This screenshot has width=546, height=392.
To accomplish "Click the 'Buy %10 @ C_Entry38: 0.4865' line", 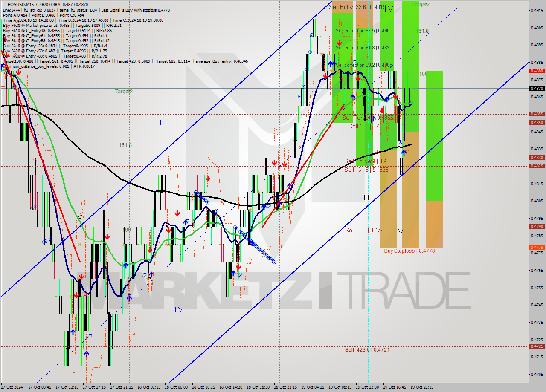I will click(x=57, y=31).
